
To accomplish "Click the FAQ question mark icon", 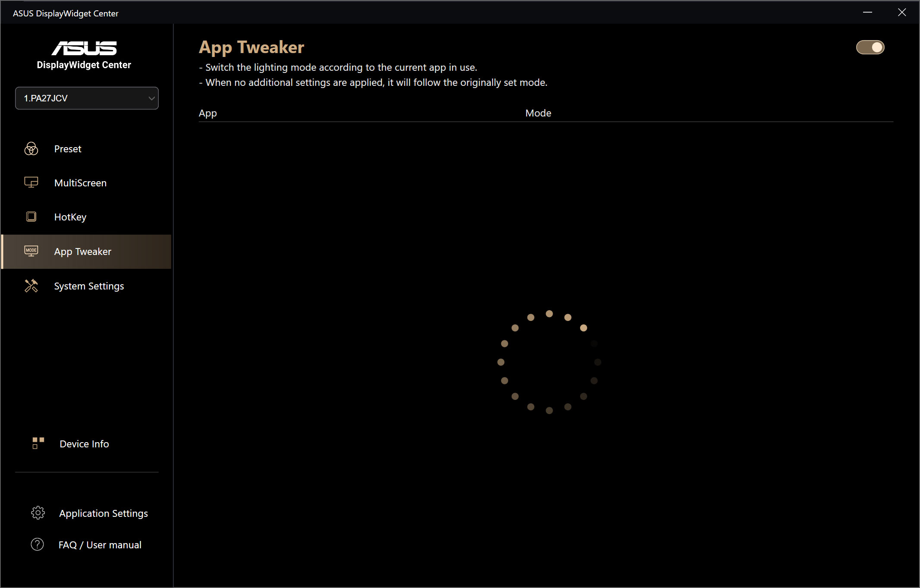I will click(x=38, y=544).
